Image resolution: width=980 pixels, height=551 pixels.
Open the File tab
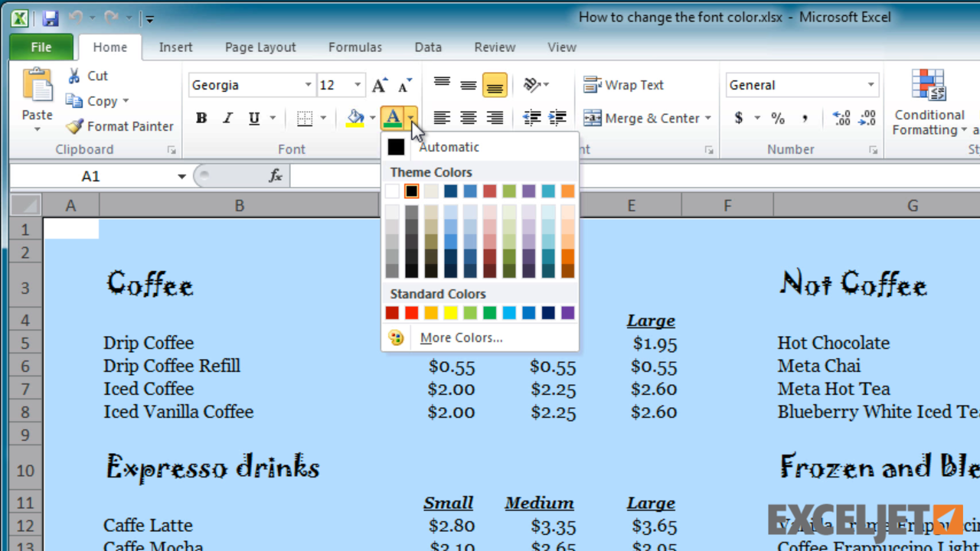[41, 47]
